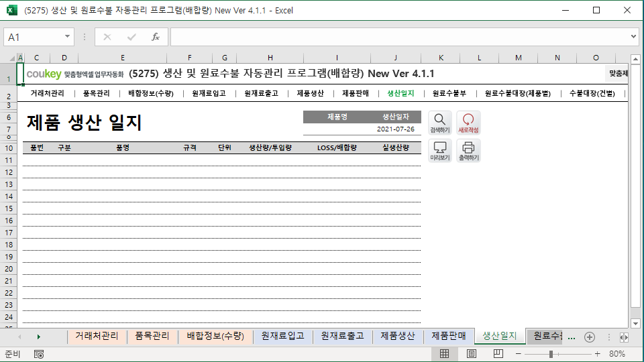The width and height of the screenshot is (644, 362).
Task: Switch to 원재료출고 sheet tab
Action: [342, 336]
